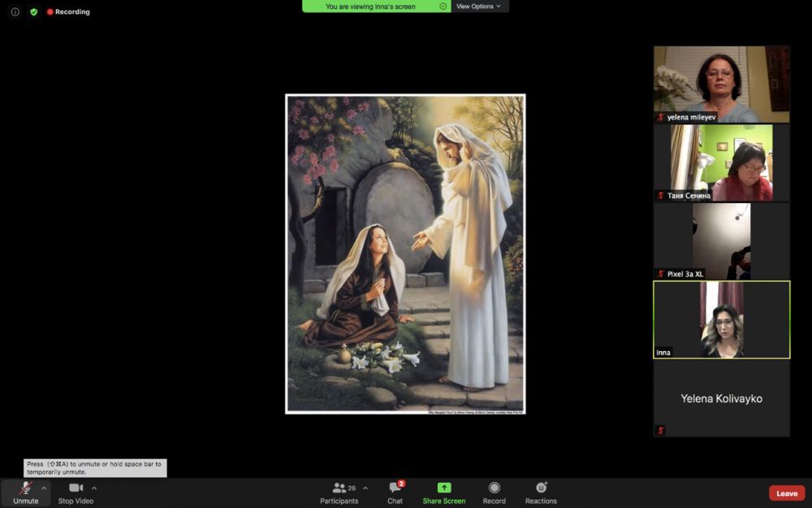Image resolution: width=812 pixels, height=508 pixels.
Task: Select Yelena Kolivayko's participant tile
Action: [721, 398]
